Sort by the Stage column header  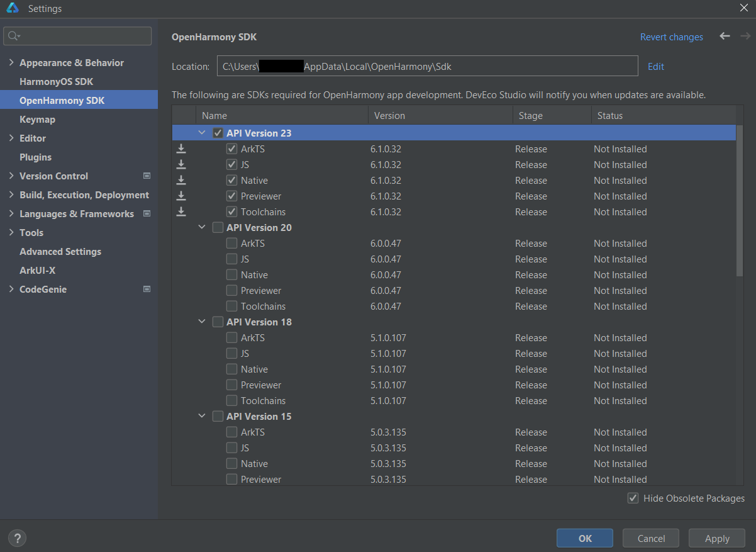552,115
